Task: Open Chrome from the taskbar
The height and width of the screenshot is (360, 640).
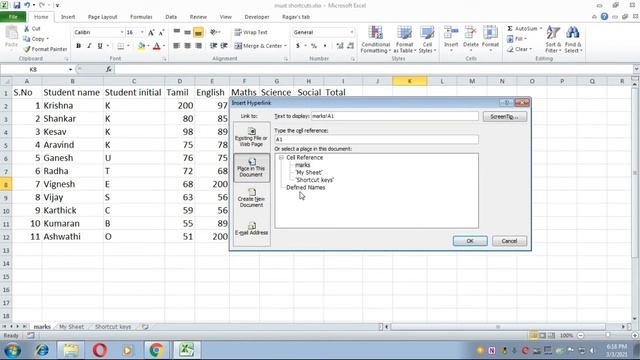Action: 156,350
